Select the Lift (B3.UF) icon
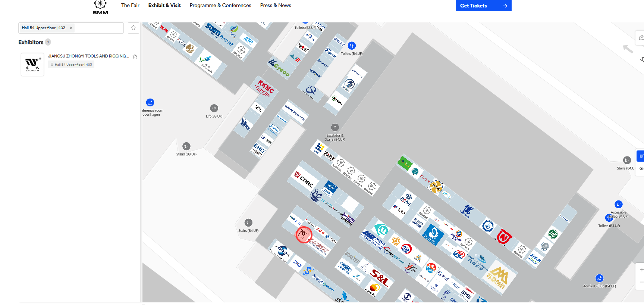Screen dimensions: 644x305 click(214, 108)
